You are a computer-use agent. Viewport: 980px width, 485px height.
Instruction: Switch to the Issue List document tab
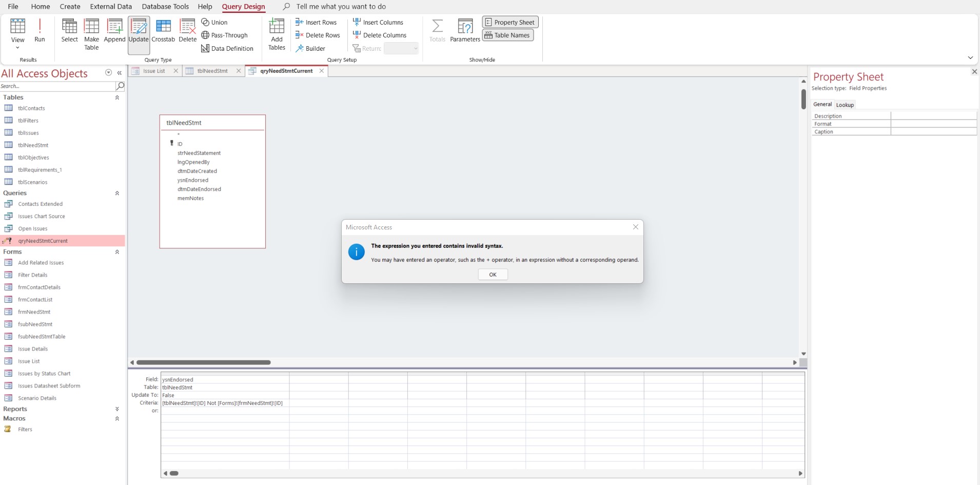click(x=154, y=71)
